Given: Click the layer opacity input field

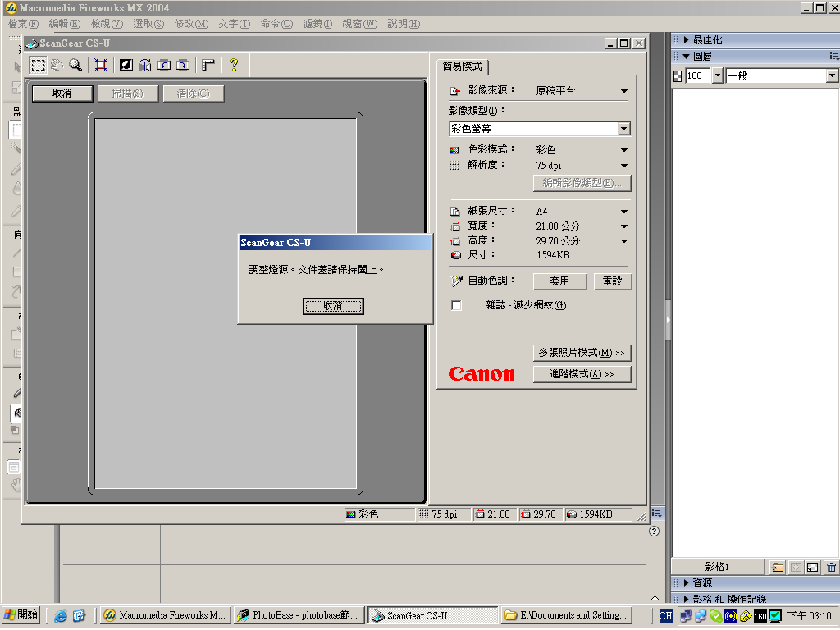Looking at the screenshot, I should 697,75.
